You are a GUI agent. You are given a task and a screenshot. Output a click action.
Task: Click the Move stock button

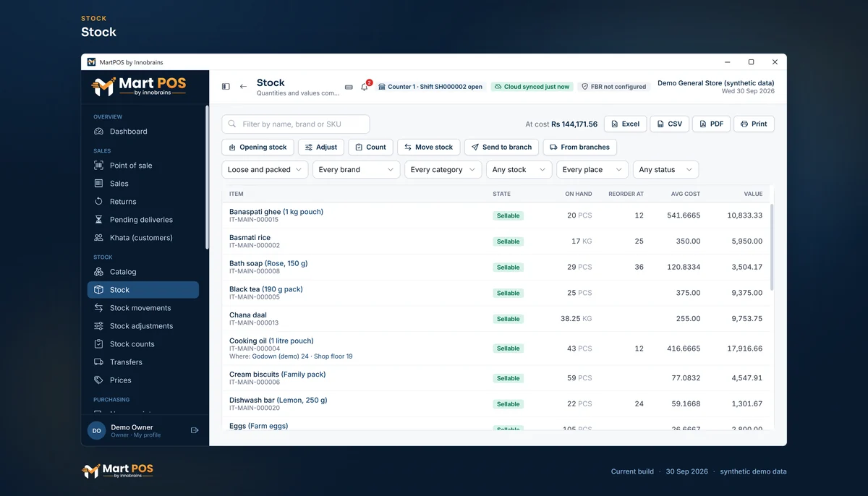429,147
